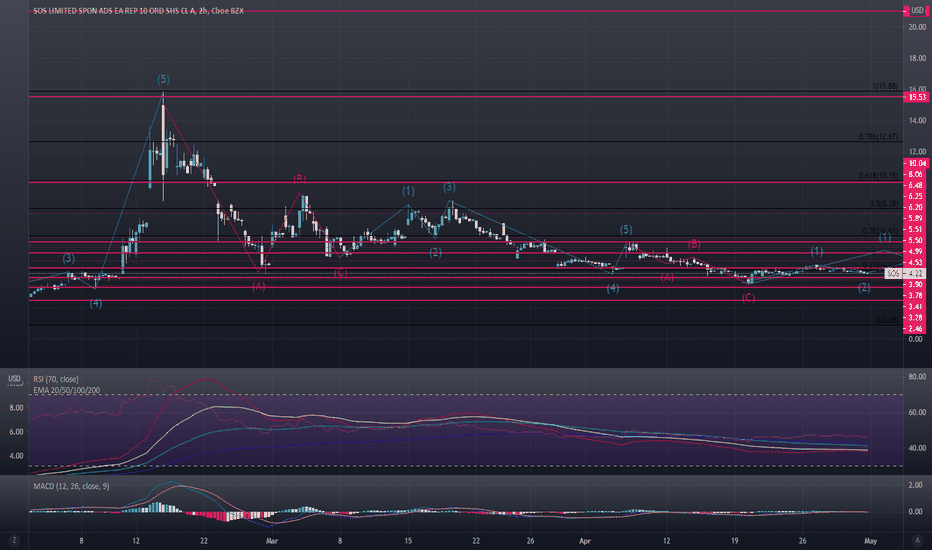Click the Apr label on the time axis
This screenshot has height=550, width=932.
point(585,540)
